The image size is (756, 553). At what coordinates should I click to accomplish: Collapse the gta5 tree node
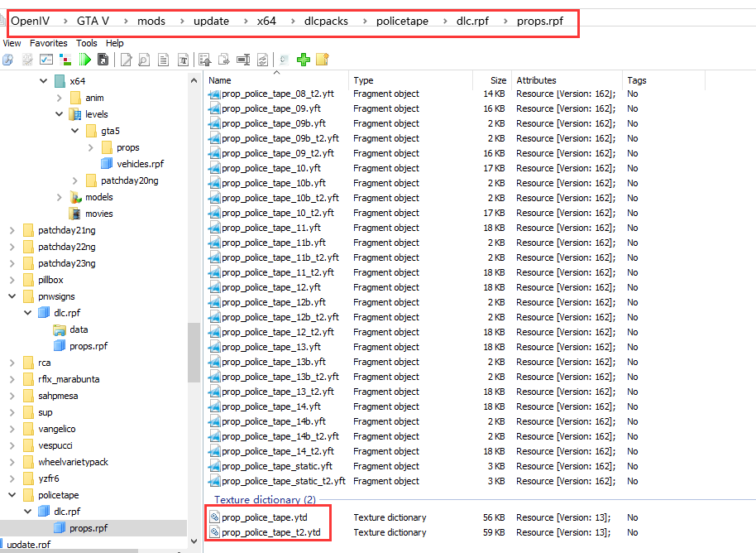pyautogui.click(x=75, y=131)
